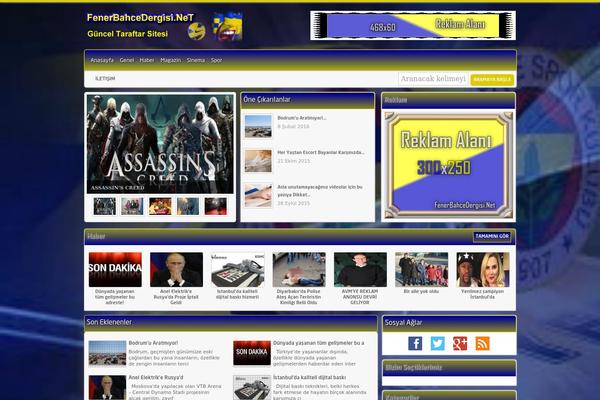Click the Bodrum thumbnail in Öne Çıkanlar

point(258,126)
